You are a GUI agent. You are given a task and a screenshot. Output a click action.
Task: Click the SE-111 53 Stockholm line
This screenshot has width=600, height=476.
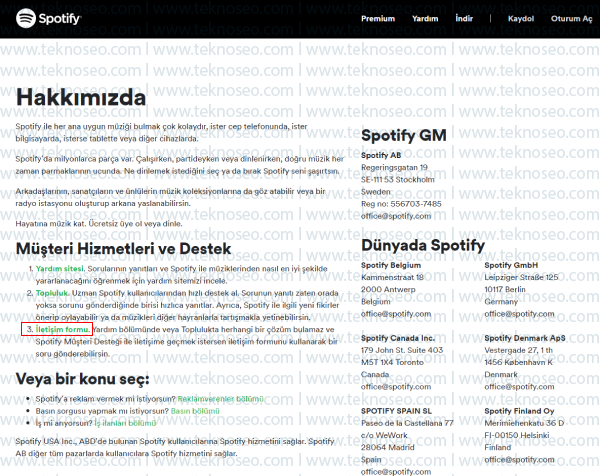[398, 179]
